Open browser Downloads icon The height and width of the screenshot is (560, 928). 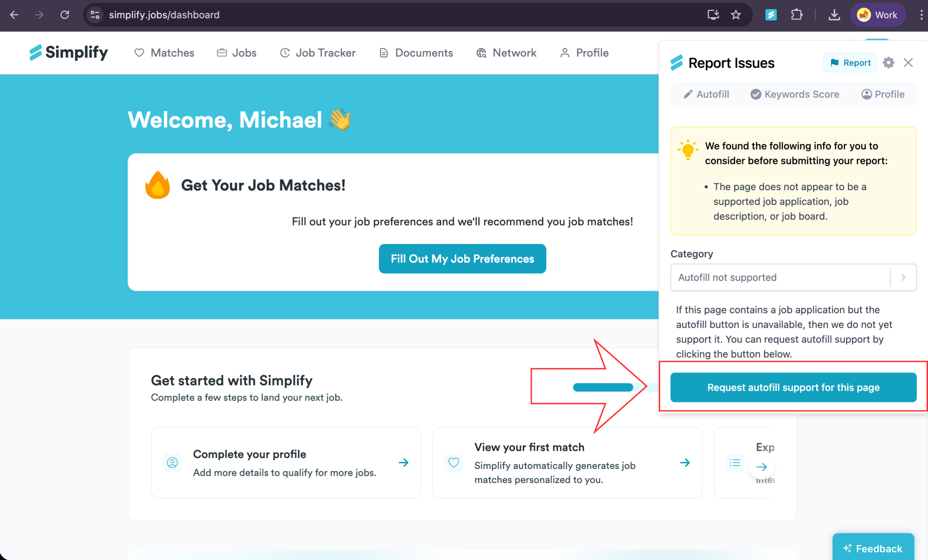click(834, 15)
